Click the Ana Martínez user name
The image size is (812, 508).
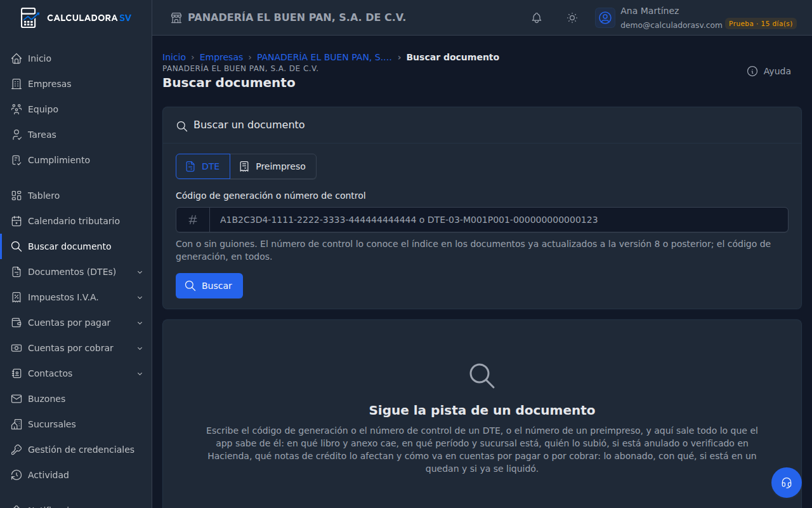pyautogui.click(x=650, y=11)
